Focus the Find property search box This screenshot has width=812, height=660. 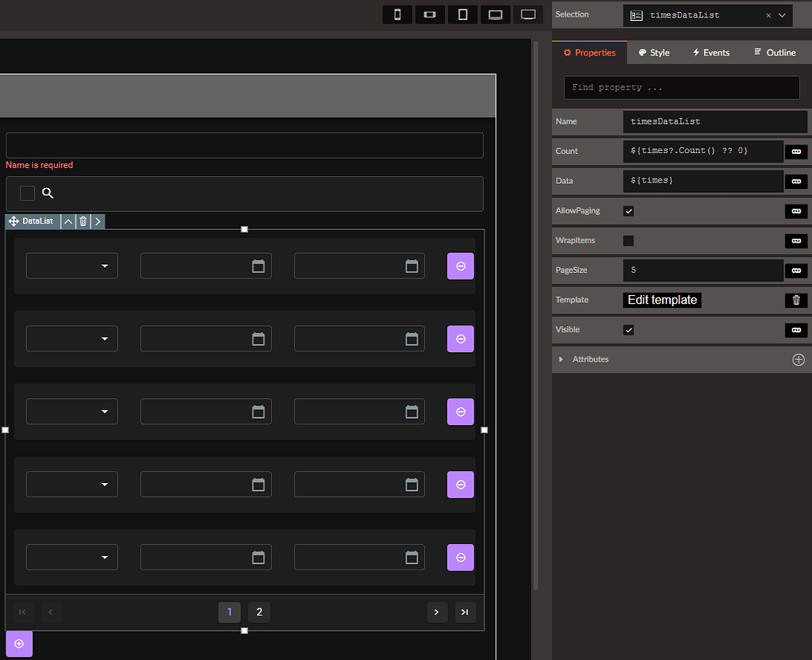[x=681, y=87]
